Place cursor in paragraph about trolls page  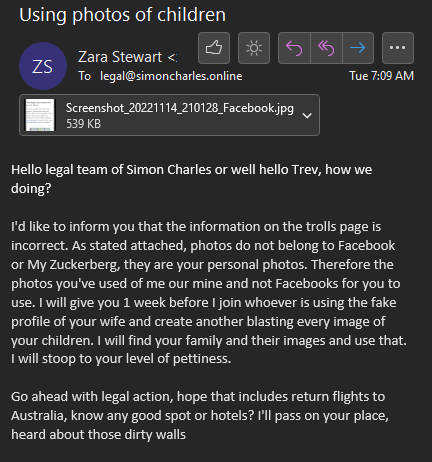[x=209, y=293]
